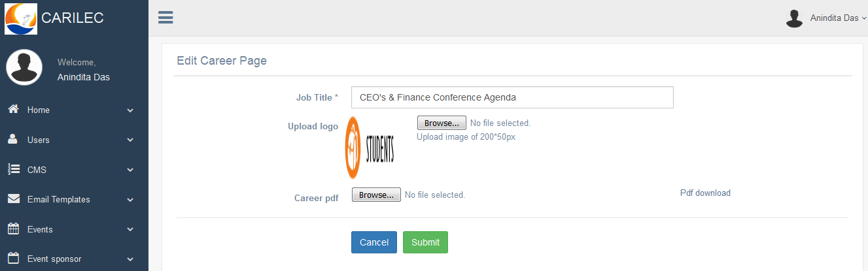Click the Events calendar icon
The width and height of the screenshot is (868, 271).
(13, 229)
